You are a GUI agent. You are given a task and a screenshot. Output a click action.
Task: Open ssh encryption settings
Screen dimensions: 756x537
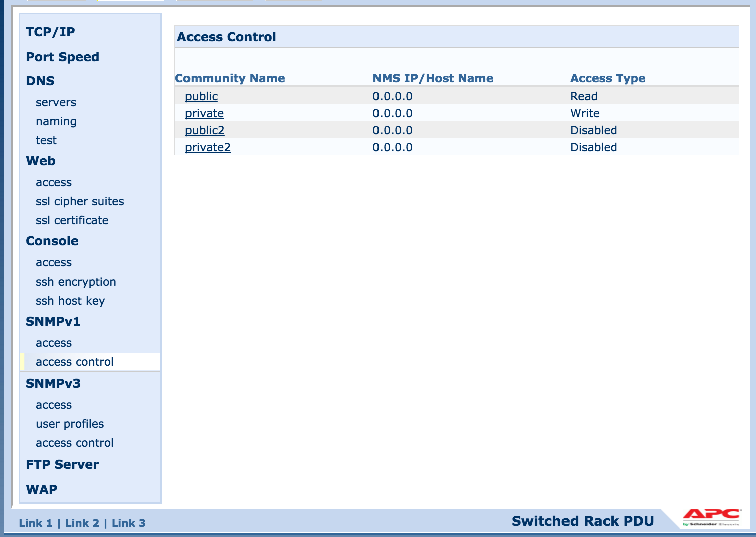(76, 282)
